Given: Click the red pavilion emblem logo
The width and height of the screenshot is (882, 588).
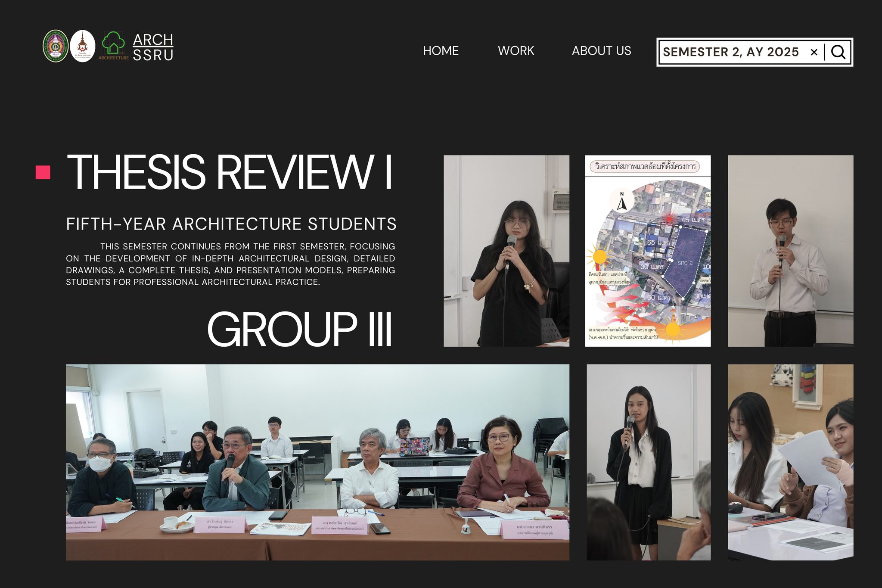Looking at the screenshot, I should [83, 46].
